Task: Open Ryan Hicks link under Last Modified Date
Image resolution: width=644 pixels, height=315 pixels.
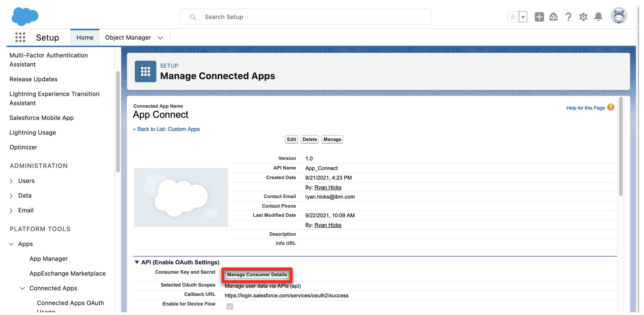Action: [x=328, y=225]
